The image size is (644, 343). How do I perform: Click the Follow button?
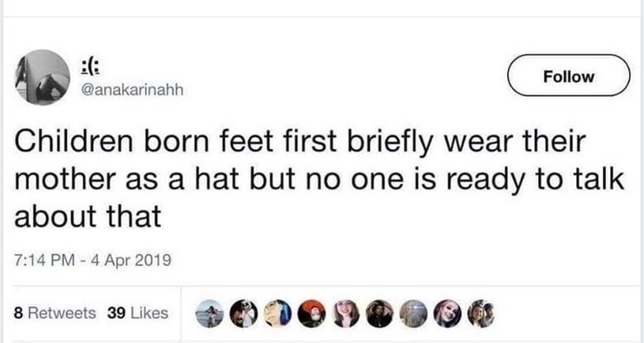click(569, 77)
